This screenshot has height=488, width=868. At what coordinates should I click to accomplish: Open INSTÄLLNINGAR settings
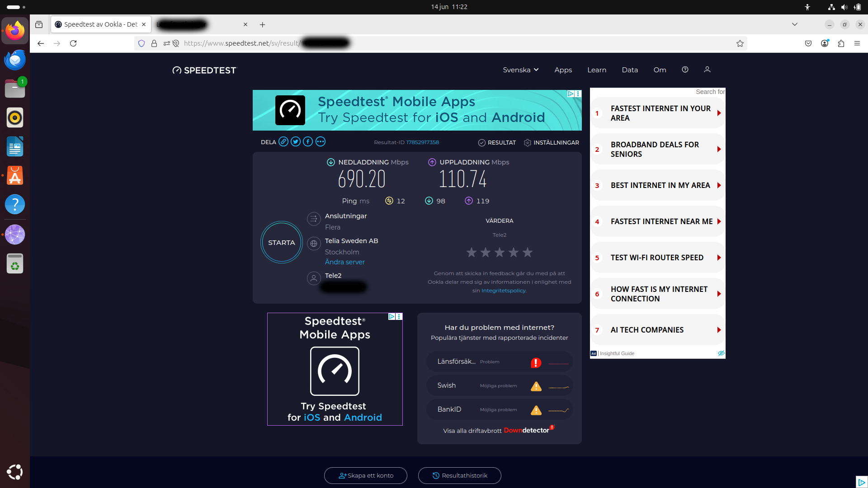551,143
